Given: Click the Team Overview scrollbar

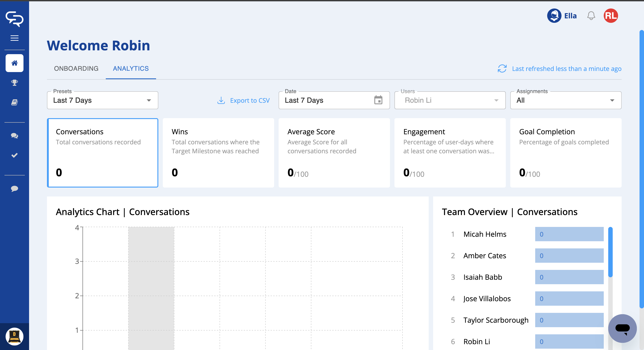Looking at the screenshot, I should click(610, 252).
